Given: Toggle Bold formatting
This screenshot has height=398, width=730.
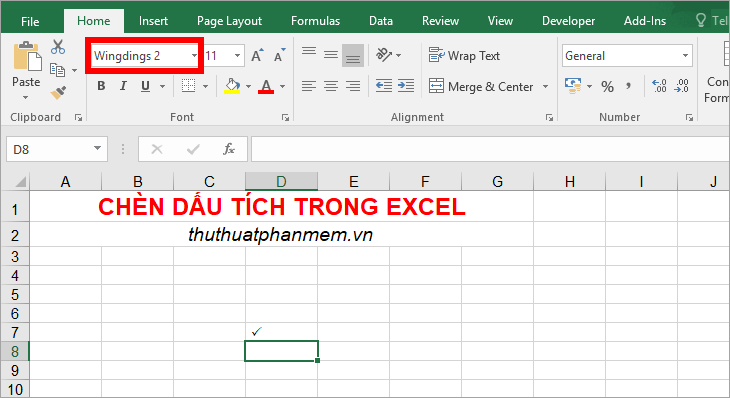Looking at the screenshot, I should click(101, 86).
